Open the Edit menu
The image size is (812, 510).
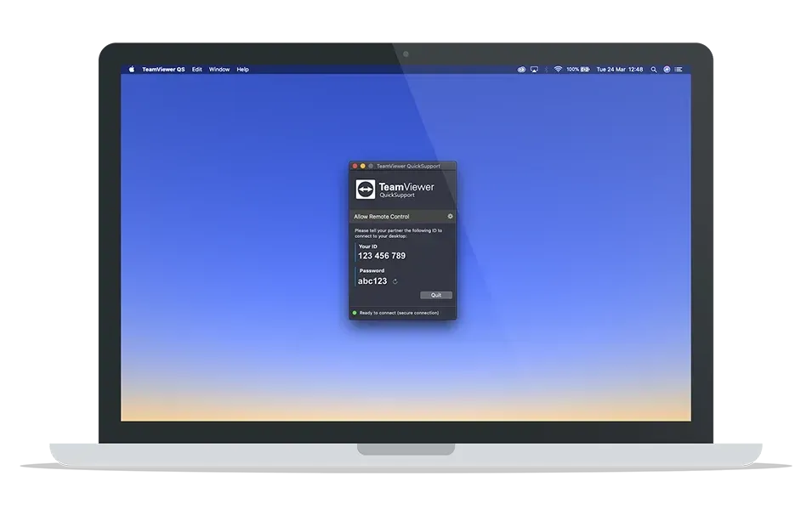[x=196, y=69]
